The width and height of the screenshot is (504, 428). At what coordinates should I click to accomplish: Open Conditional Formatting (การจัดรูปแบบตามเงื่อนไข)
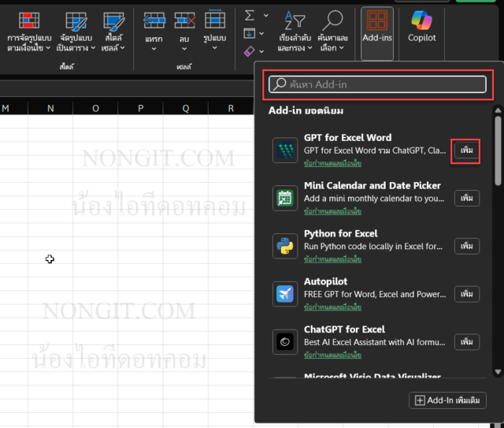click(29, 32)
